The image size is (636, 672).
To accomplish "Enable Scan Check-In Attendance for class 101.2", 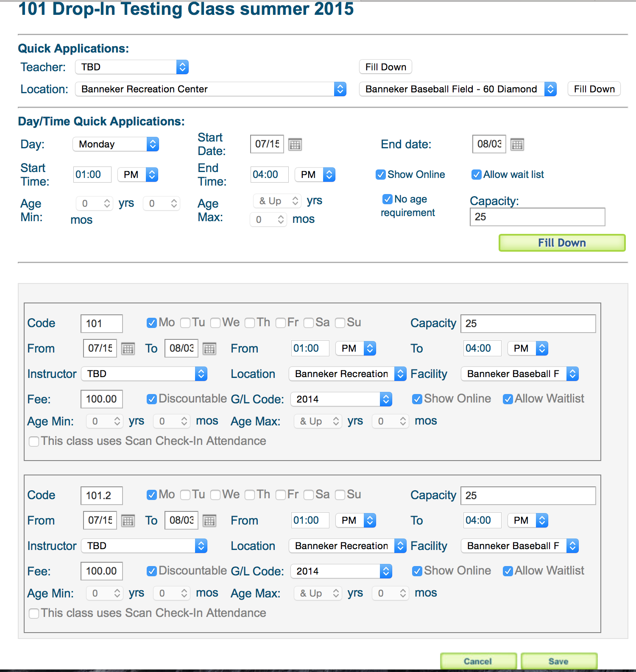I will coord(34,613).
